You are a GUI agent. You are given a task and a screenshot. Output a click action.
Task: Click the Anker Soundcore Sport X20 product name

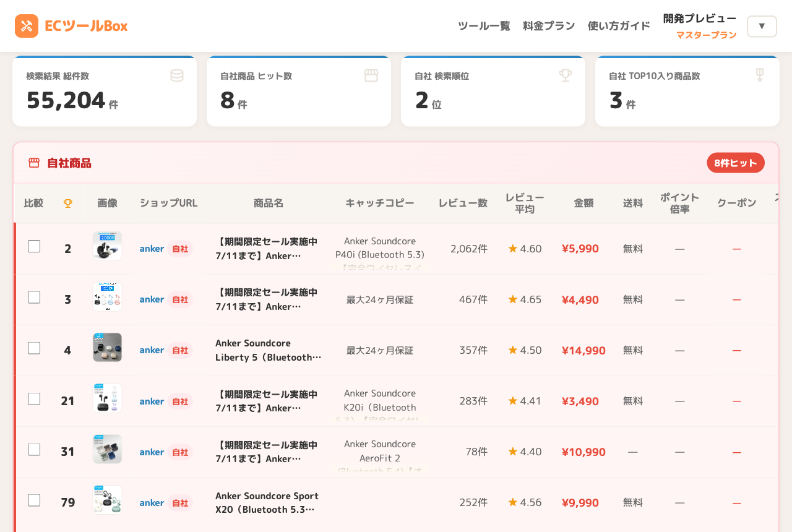tap(269, 502)
